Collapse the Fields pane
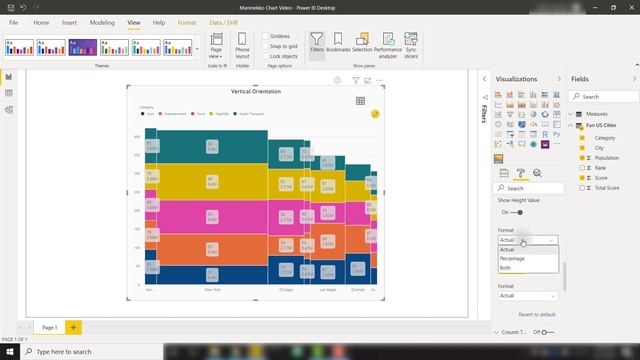640x360 pixels. [634, 79]
